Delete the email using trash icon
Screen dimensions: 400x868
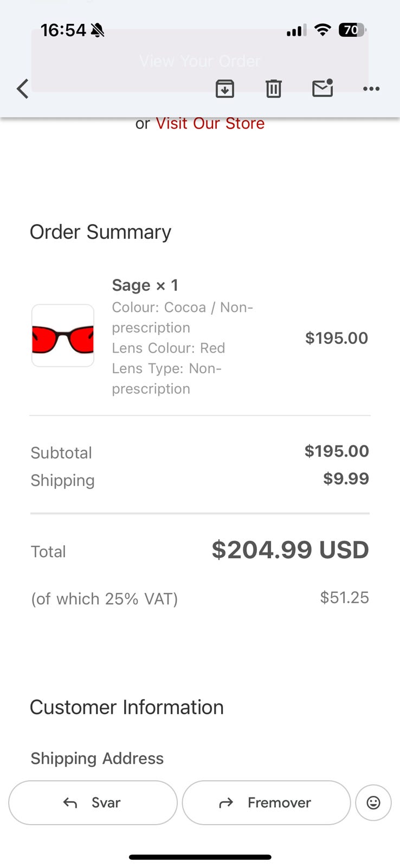[274, 88]
